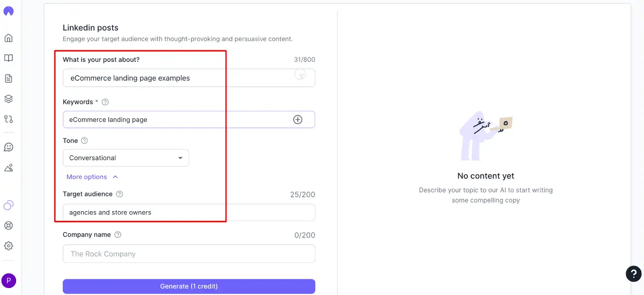Screen dimensions: 644x295
Task: Click the Company name input field
Action: click(x=189, y=254)
